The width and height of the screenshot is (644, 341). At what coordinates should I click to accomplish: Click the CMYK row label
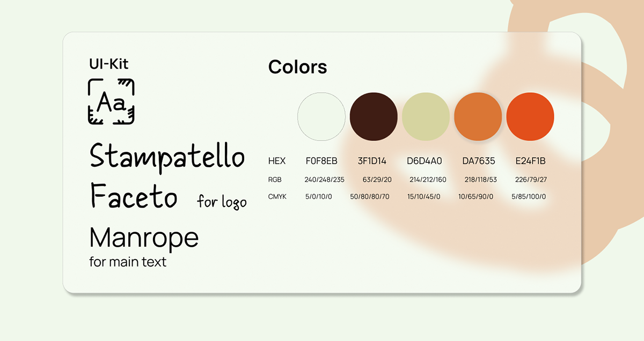coord(277,197)
